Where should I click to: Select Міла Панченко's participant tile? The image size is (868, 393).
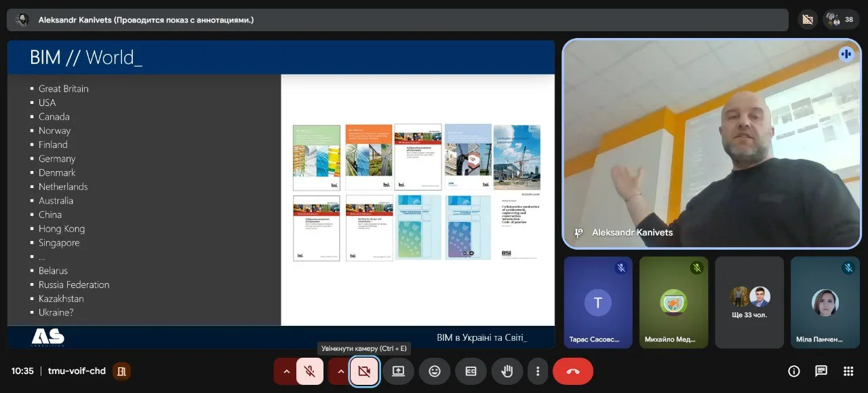click(825, 303)
